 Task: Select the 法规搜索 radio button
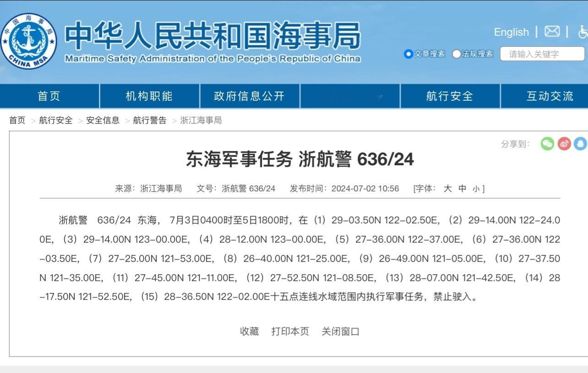(x=456, y=54)
